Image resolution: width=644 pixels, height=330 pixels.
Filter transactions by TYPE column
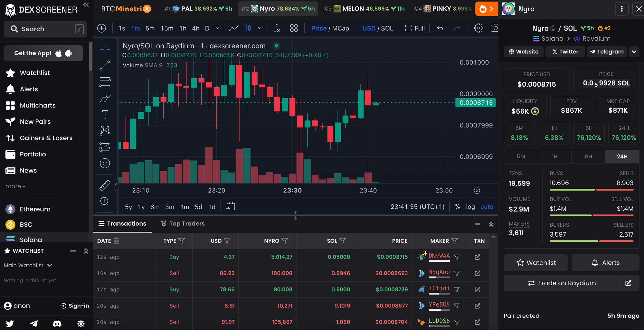[182, 241]
